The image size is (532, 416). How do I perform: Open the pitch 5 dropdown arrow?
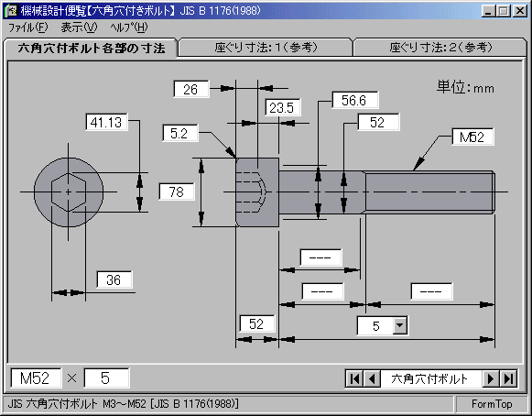(x=400, y=325)
